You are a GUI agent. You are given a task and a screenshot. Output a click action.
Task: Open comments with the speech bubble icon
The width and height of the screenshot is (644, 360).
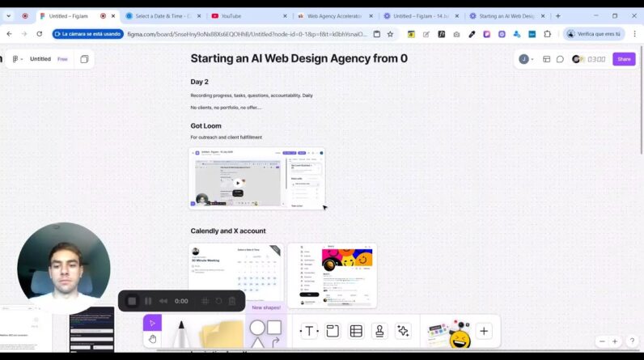click(x=560, y=59)
